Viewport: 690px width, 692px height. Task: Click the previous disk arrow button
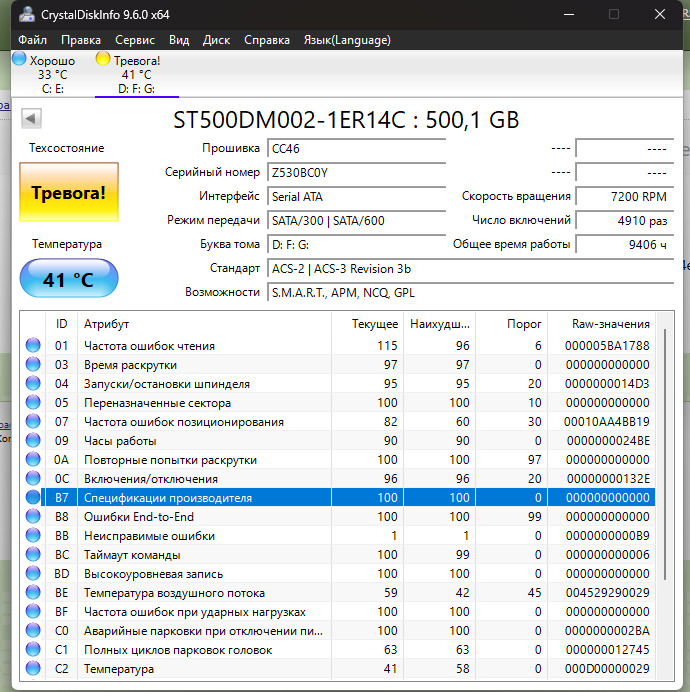click(x=31, y=119)
